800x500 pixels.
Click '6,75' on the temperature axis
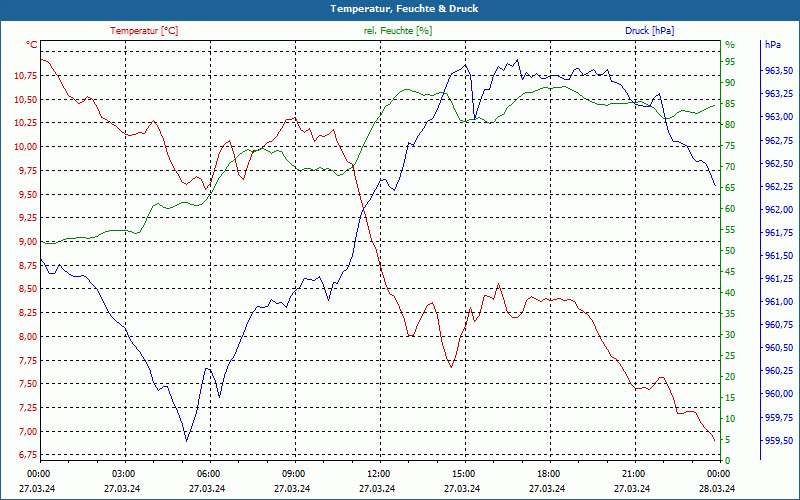[x=28, y=455]
